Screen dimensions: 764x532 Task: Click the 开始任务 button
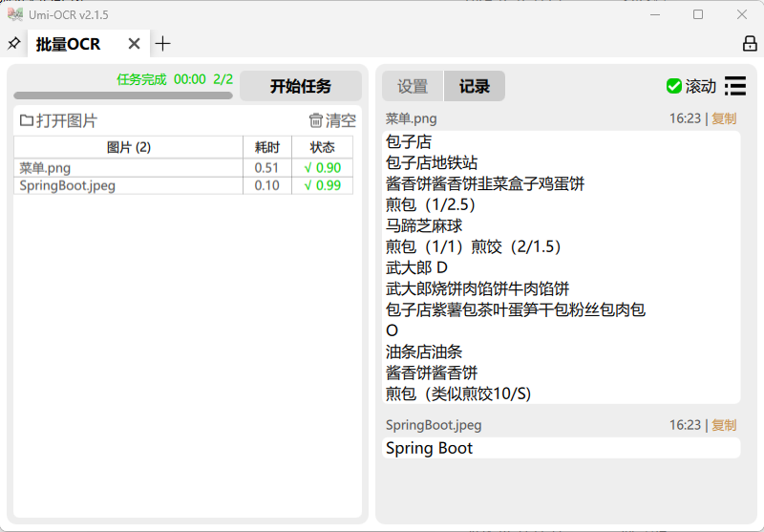click(x=301, y=86)
